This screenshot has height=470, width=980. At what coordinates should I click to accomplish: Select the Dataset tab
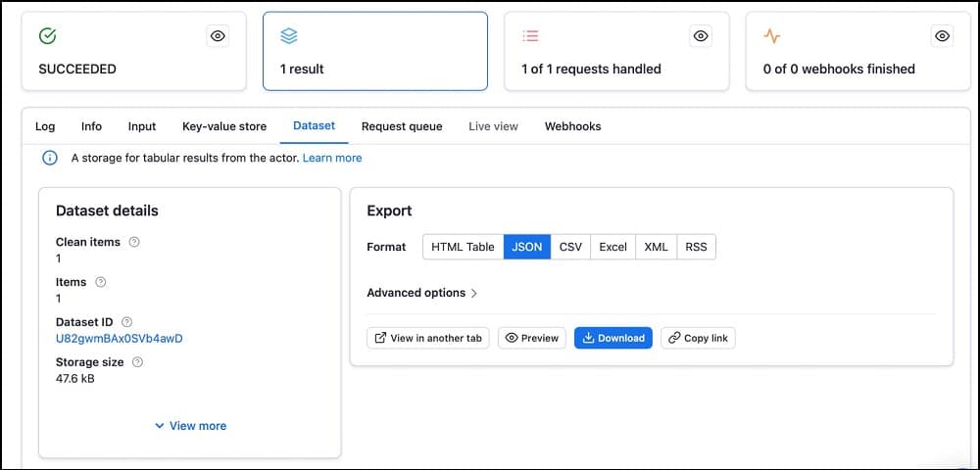315,125
